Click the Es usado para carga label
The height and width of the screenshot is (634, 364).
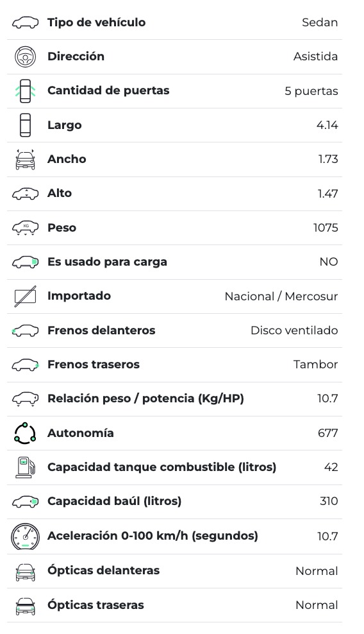[108, 262]
